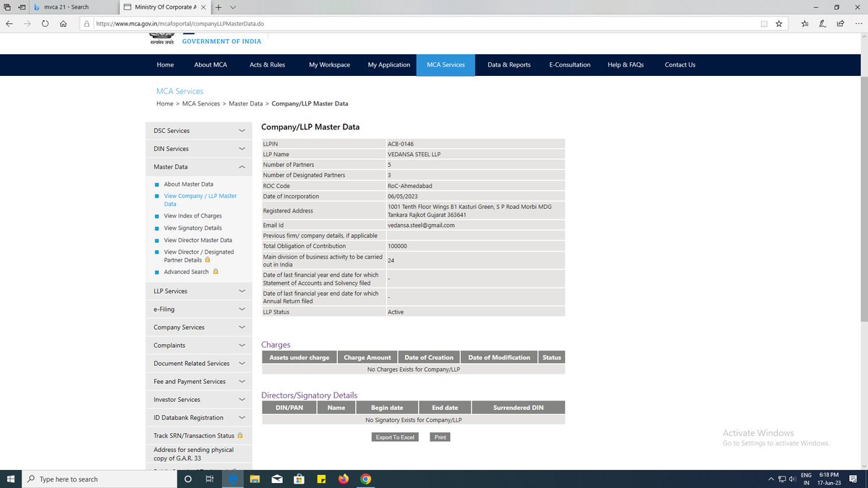
Task: Refresh the Master Data page
Action: (x=45, y=23)
